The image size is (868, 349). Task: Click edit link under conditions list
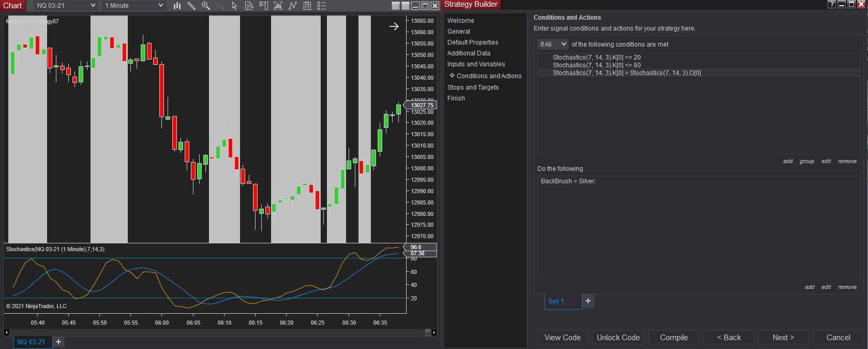(x=826, y=162)
